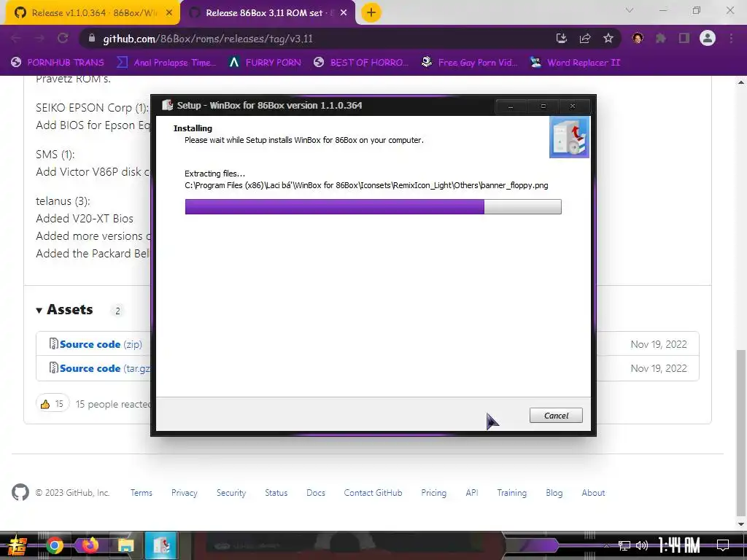Screen dimensions: 747x560
Task: Click the installer progress bar
Action: 373,206
